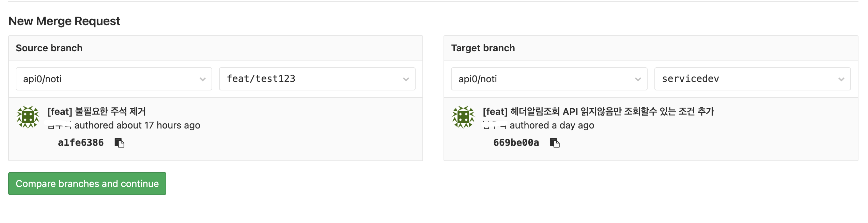The height and width of the screenshot is (223, 868).
Task: Click the New Merge Request heading
Action: click(x=64, y=21)
